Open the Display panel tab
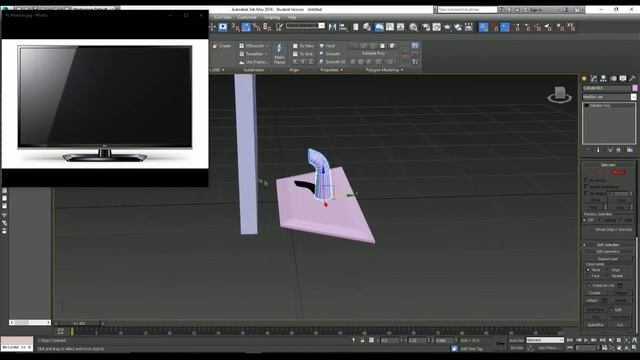 (x=623, y=78)
